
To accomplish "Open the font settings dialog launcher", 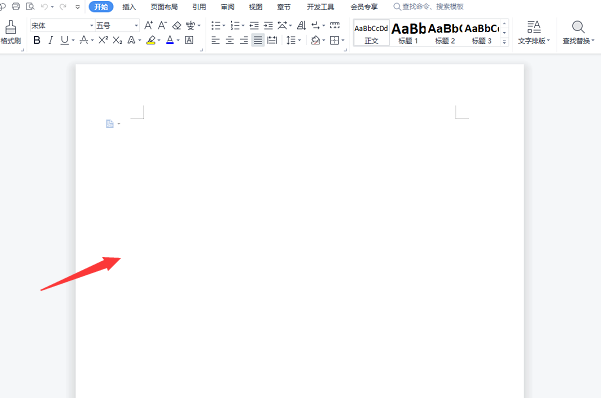I will click(x=202, y=50).
